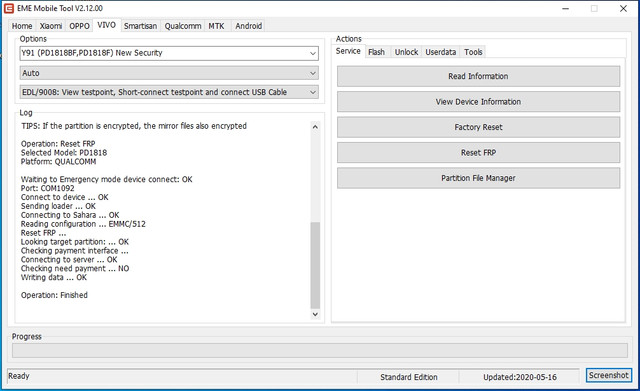
Task: Click the 'Ready' status bar text
Action: click(19, 376)
